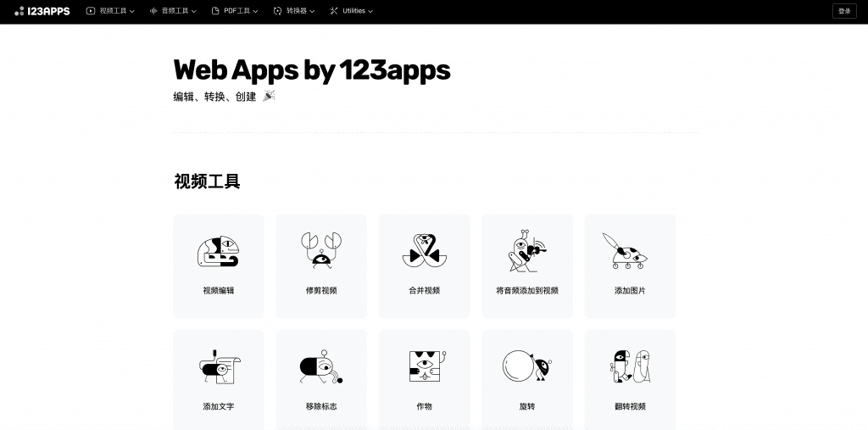Viewport: 868px width, 430px height.
Task: Open the 添加文字 label
Action: tap(219, 406)
